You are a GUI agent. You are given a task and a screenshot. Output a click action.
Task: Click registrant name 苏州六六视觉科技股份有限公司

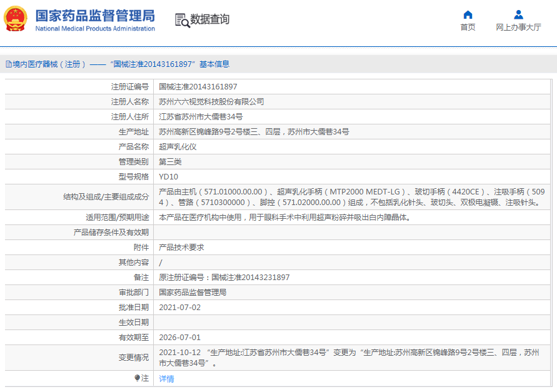211,102
